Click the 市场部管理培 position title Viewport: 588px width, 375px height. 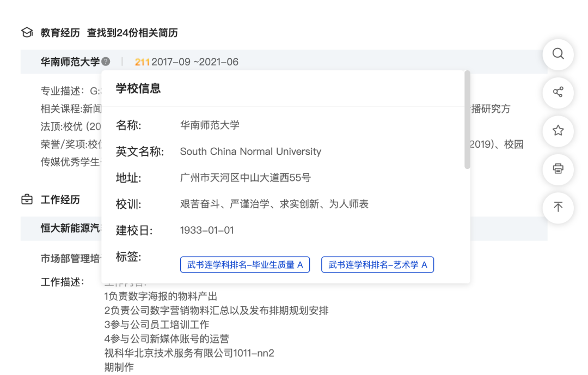[70, 259]
